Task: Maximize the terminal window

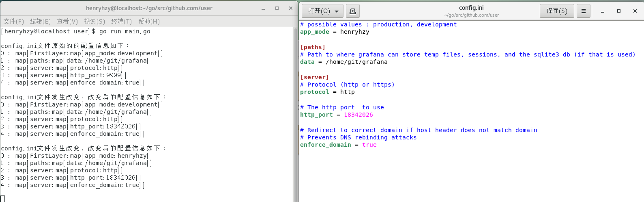Action: pyautogui.click(x=277, y=8)
